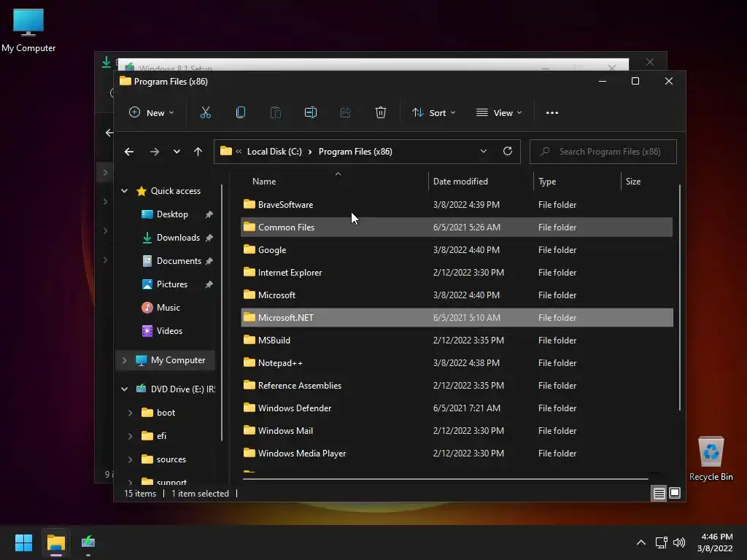This screenshot has width=747, height=560.
Task: Select the Windows Media Player folder row
Action: coord(457,454)
